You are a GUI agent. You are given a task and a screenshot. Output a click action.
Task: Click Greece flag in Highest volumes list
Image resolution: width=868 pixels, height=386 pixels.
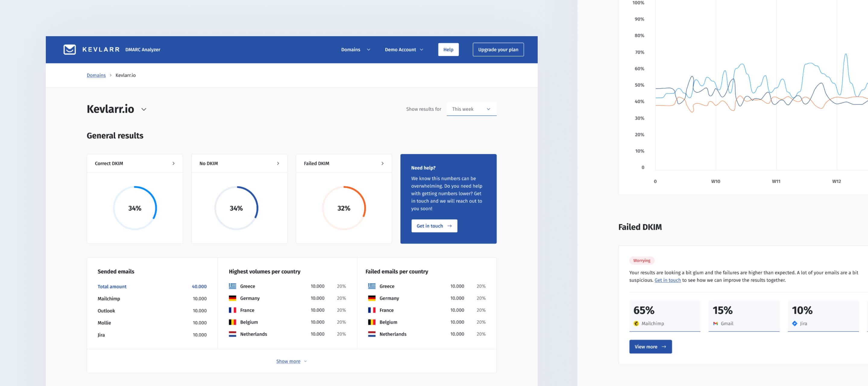click(232, 286)
